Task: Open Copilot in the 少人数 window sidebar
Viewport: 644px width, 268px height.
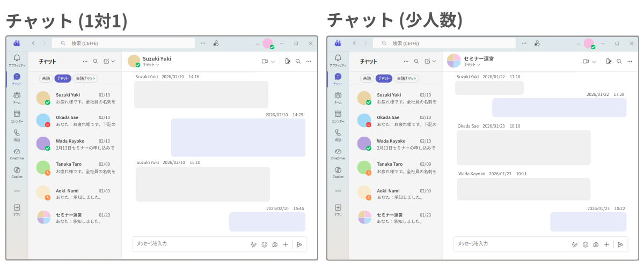Action: click(338, 172)
